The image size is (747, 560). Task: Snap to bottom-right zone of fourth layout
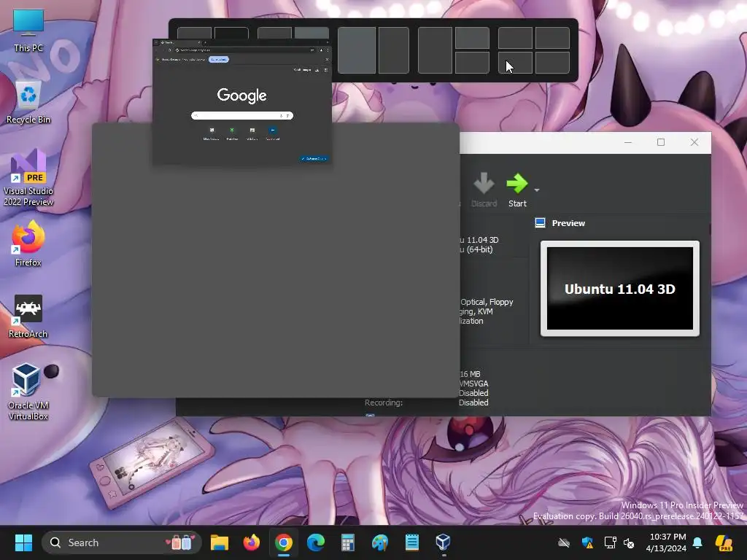[472, 63]
